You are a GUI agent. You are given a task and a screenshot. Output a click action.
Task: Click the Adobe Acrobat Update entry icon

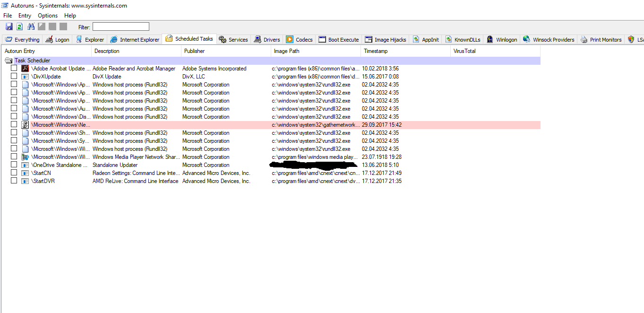click(x=25, y=69)
